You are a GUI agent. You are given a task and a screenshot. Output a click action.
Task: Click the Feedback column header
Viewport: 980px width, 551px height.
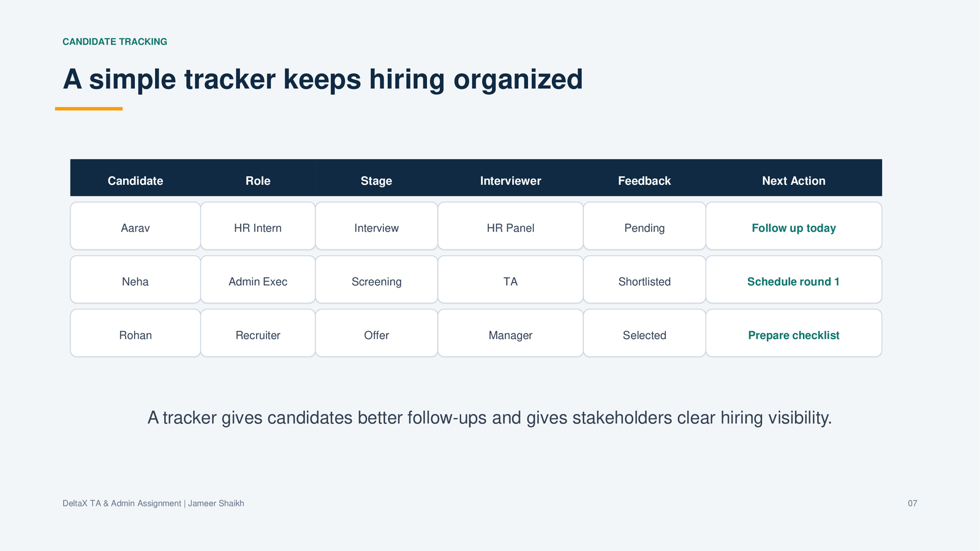pyautogui.click(x=644, y=181)
